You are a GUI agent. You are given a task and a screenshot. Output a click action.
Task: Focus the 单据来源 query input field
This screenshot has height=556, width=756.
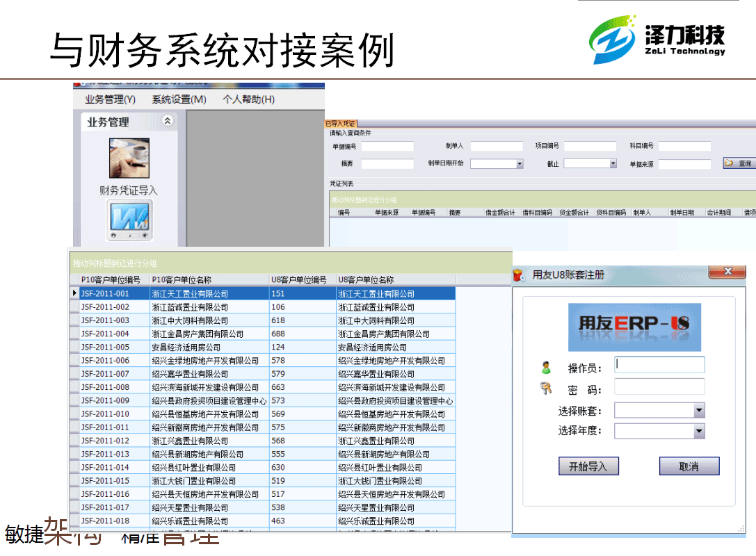(x=684, y=164)
